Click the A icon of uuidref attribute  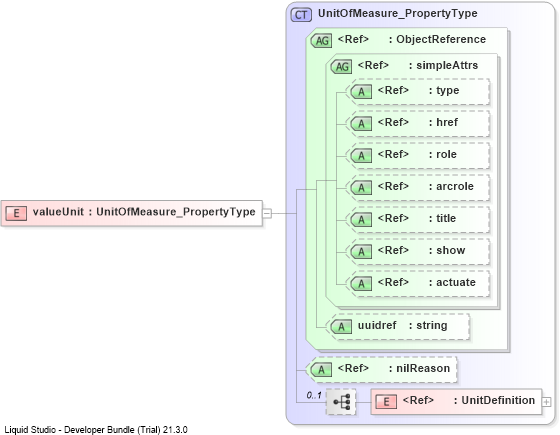pos(341,326)
